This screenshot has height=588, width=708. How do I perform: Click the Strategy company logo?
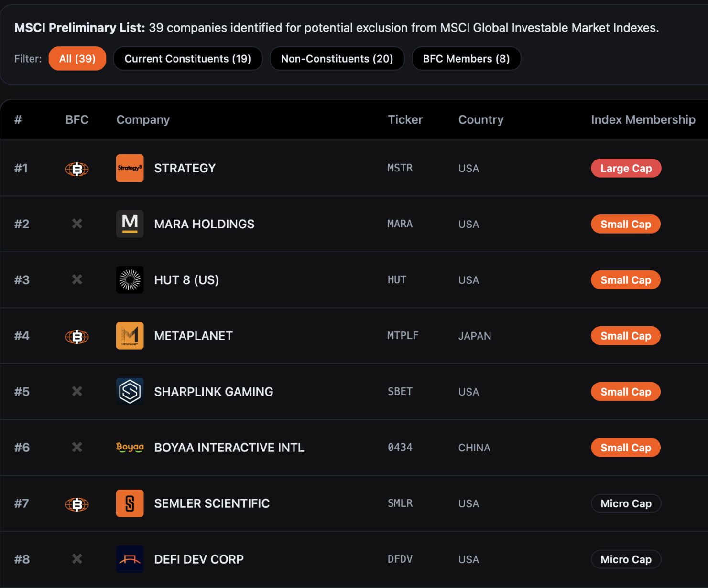[x=129, y=168]
